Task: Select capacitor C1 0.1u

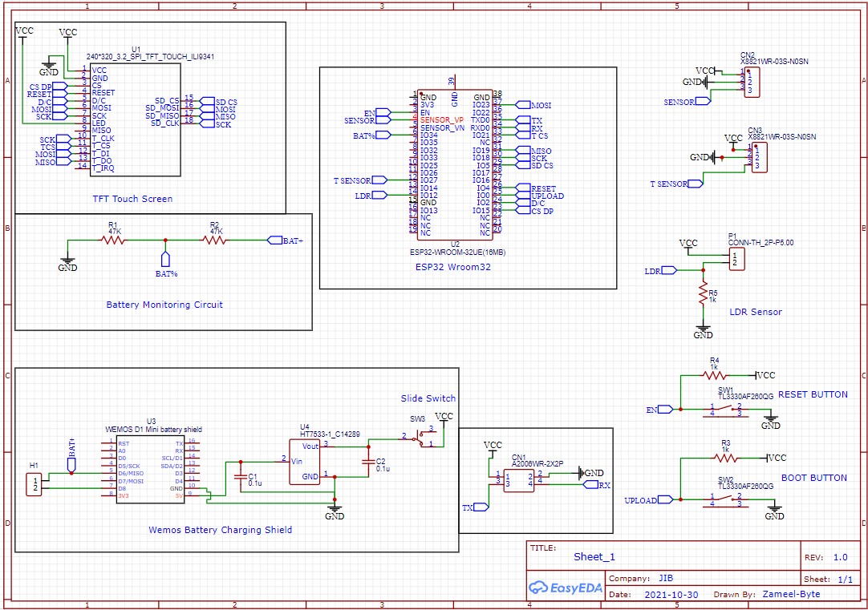Action: pos(242,479)
